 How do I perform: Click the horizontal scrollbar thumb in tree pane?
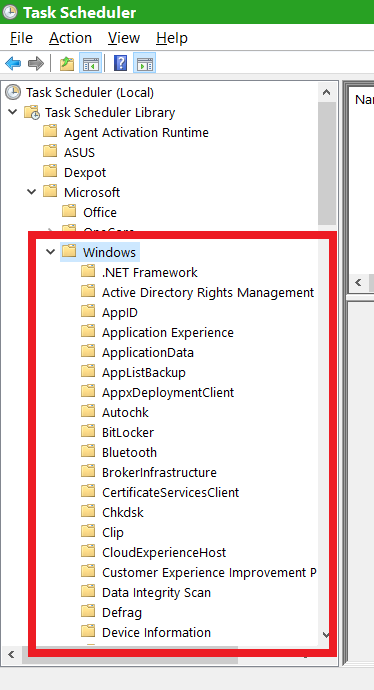129,654
